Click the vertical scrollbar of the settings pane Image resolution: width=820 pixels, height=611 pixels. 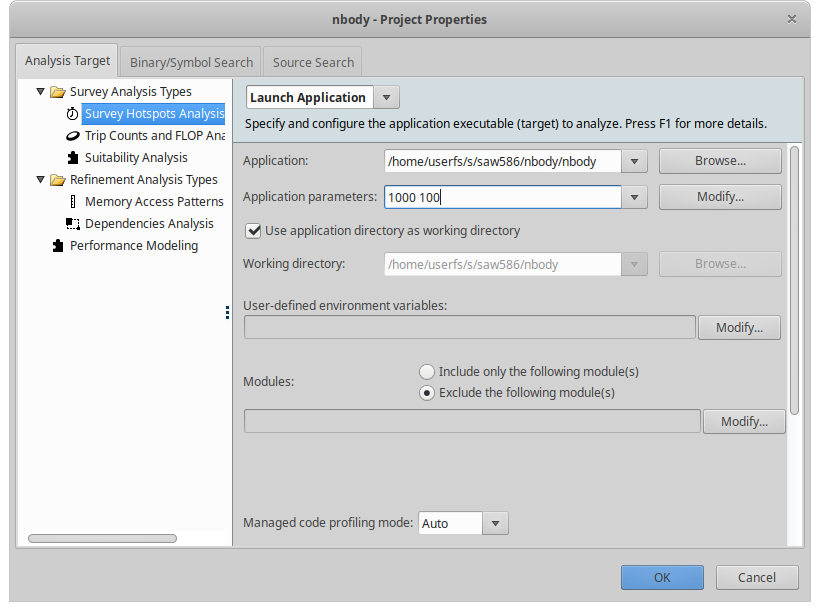click(794, 280)
